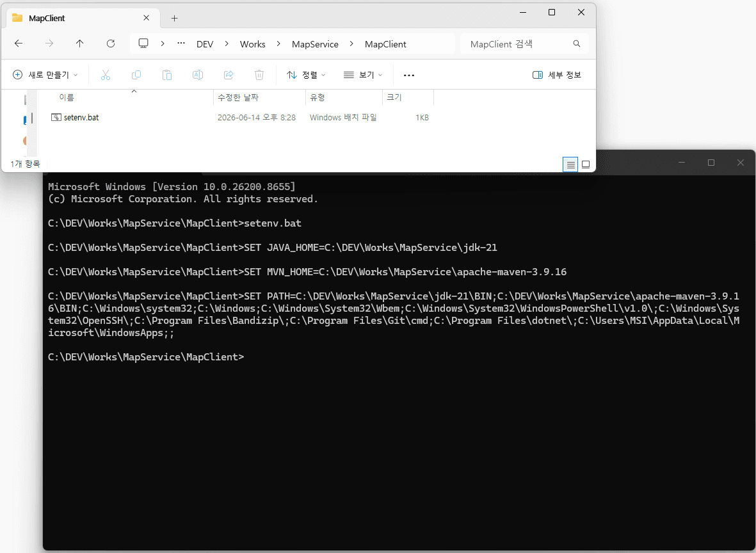
Task: Click the Delete trash can icon
Action: pos(259,75)
